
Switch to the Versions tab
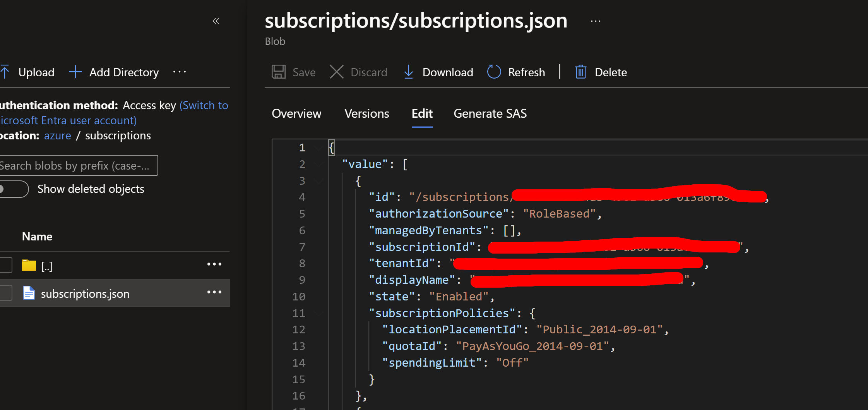pos(366,113)
